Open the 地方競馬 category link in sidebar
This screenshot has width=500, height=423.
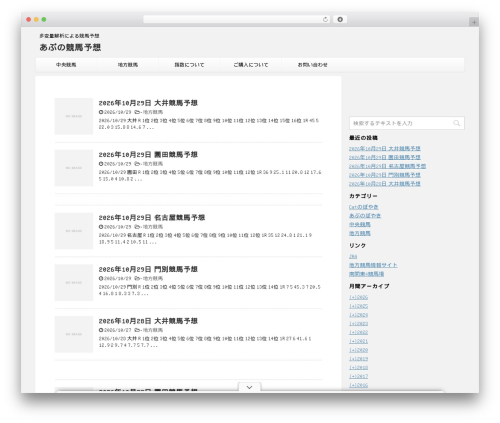coord(360,233)
